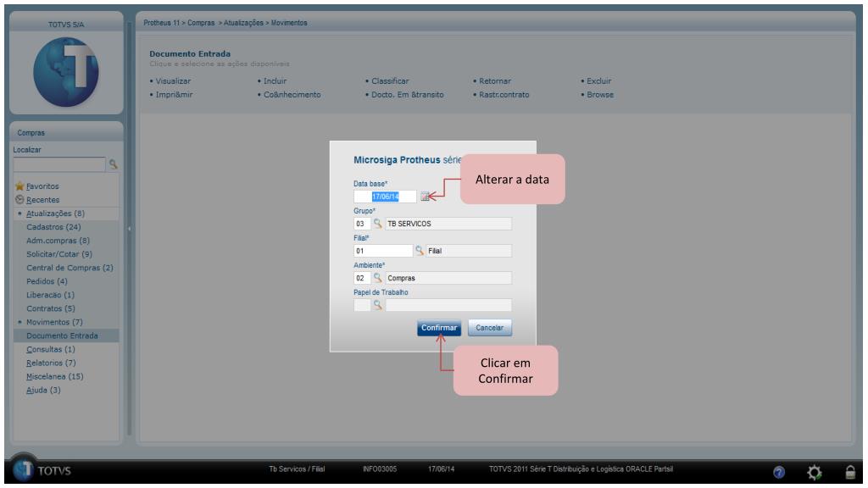Click Tb Servicos / Filial status entry
This screenshot has width=868, height=488.
point(297,469)
